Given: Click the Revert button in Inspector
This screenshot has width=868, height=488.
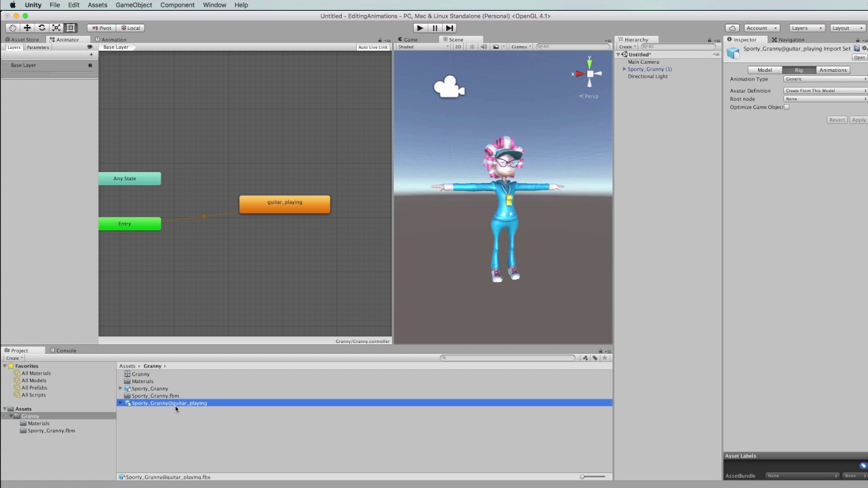Looking at the screenshot, I should pos(837,120).
